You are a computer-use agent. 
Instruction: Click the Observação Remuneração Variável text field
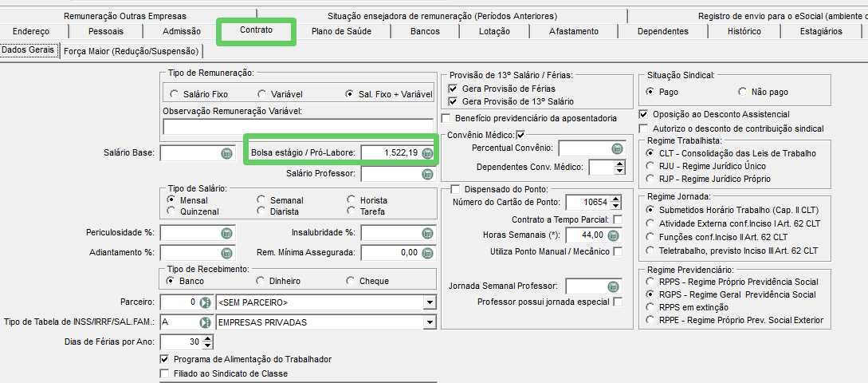pyautogui.click(x=298, y=126)
